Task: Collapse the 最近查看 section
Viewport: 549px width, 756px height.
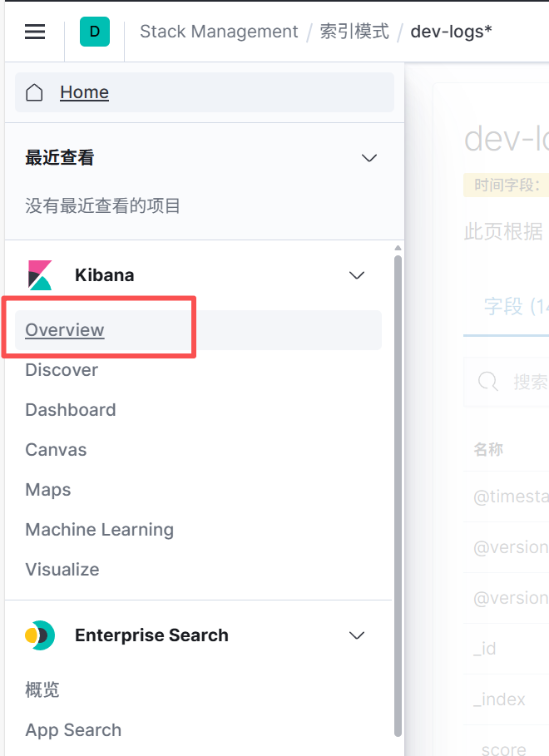Action: (x=369, y=158)
